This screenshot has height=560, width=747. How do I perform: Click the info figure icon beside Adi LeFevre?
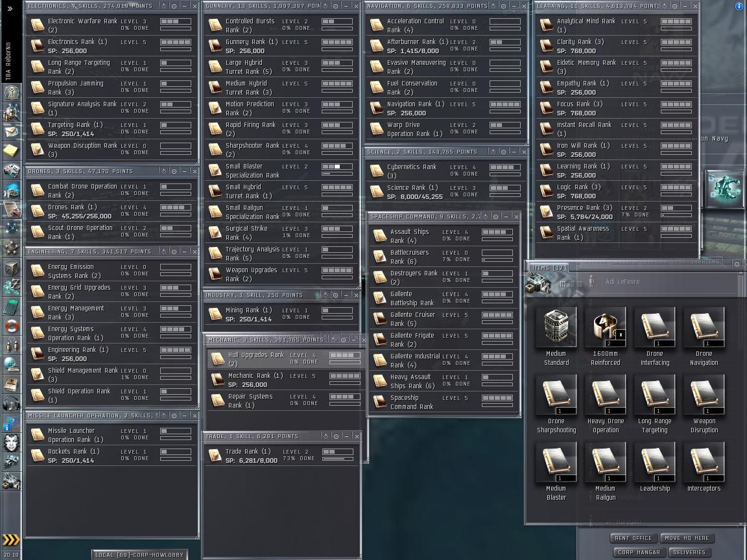591,281
